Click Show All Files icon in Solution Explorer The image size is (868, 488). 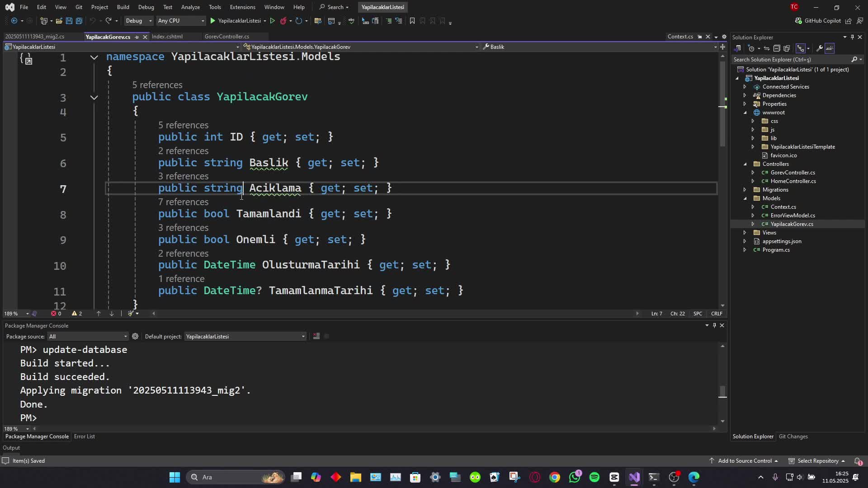tap(787, 48)
